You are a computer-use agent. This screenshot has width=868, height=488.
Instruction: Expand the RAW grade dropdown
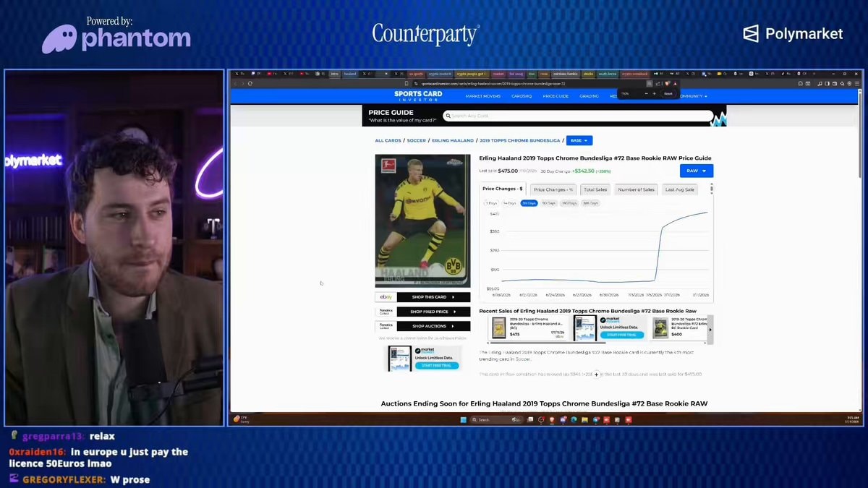pos(697,171)
